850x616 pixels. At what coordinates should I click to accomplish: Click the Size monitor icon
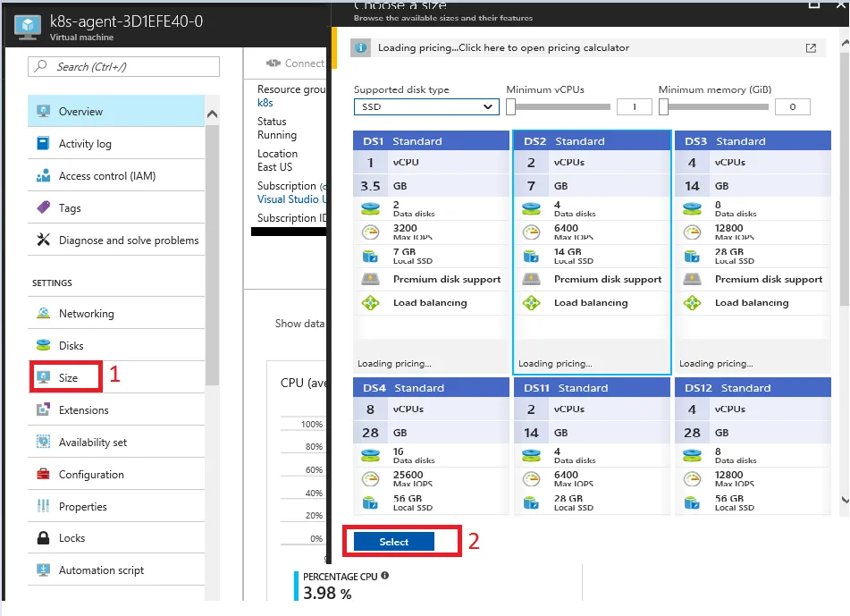[x=43, y=377]
